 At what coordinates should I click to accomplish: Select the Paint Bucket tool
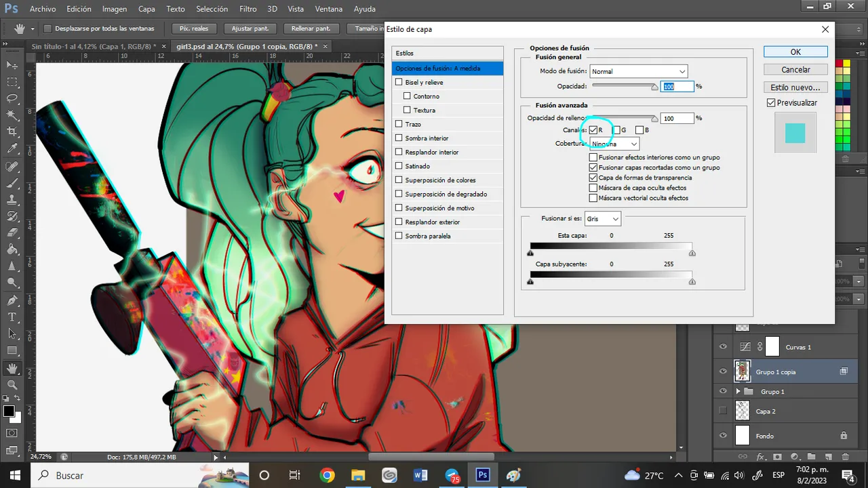[12, 250]
